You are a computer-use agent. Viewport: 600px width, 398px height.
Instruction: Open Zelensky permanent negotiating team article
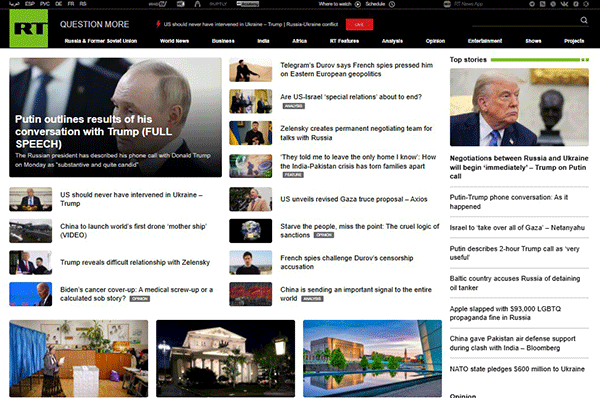point(356,133)
